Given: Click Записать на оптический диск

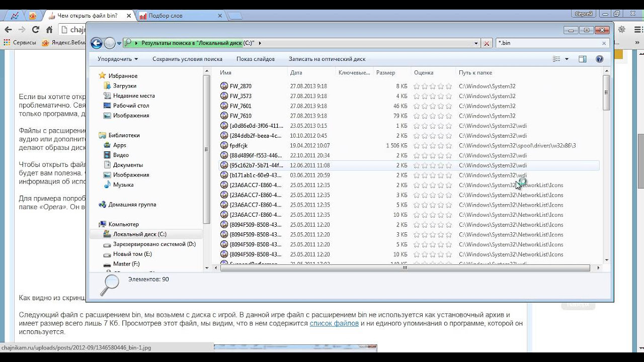Looking at the screenshot, I should click(327, 59).
